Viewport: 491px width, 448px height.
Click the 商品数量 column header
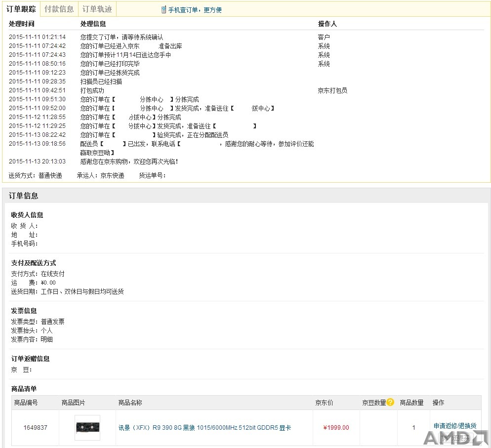pyautogui.click(x=412, y=403)
